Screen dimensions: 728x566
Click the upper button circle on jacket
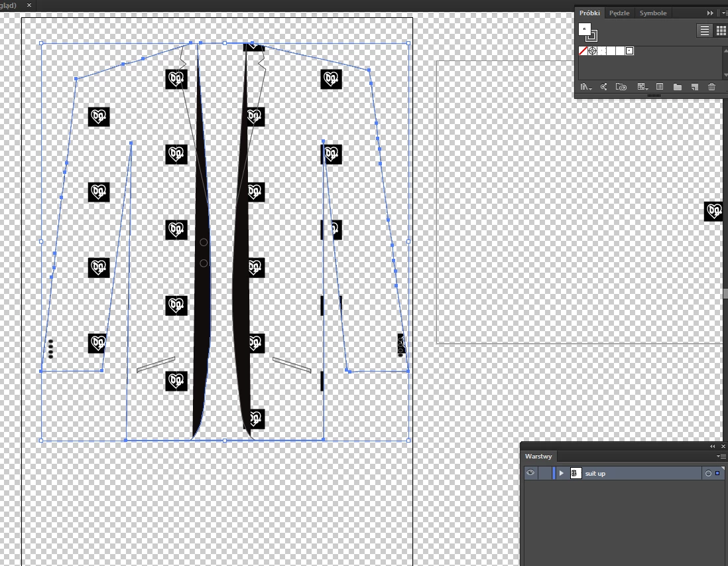point(204,242)
